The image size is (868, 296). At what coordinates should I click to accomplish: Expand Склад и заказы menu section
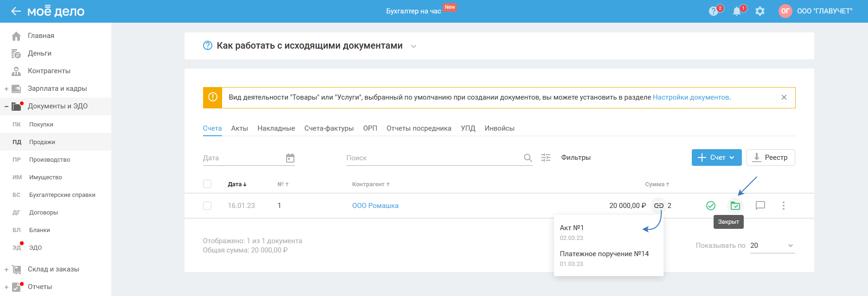click(x=6, y=269)
